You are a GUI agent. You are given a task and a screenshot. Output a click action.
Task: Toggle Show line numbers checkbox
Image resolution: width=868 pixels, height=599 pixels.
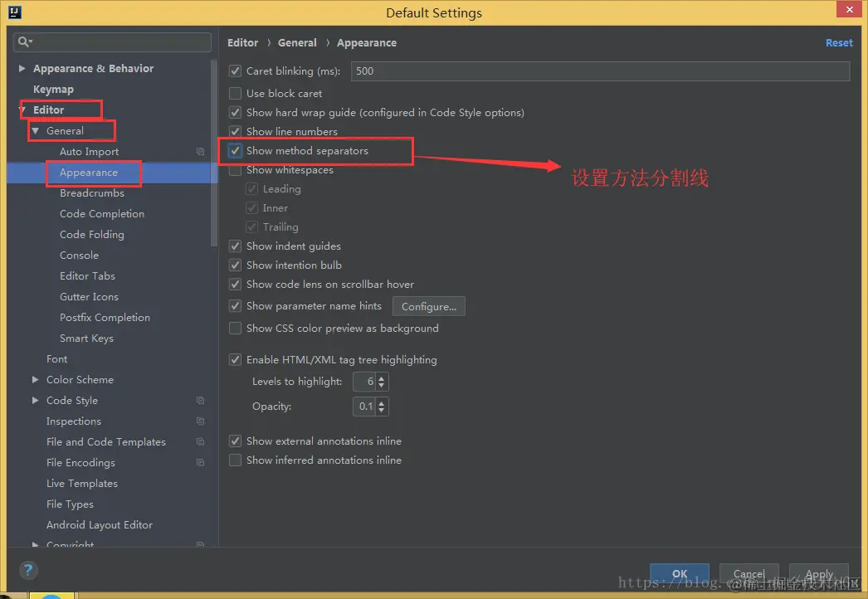pos(236,131)
